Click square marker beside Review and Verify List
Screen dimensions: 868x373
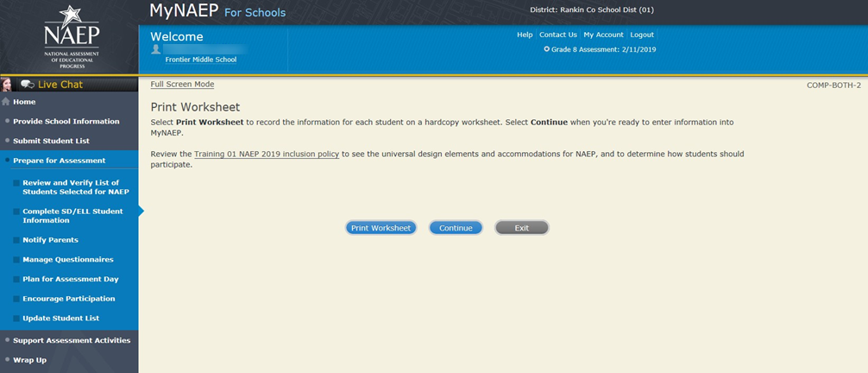click(x=16, y=183)
